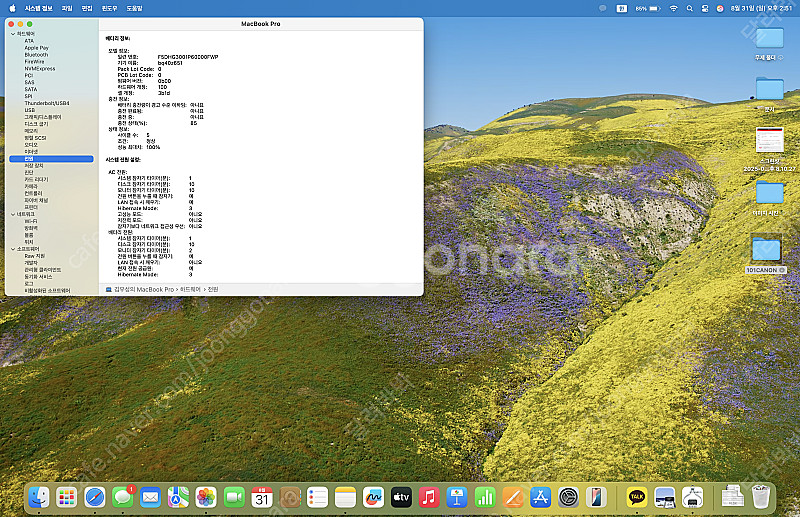The image size is (800, 517).
Task: Launch KakaoTalk from the Dock
Action: (x=637, y=497)
